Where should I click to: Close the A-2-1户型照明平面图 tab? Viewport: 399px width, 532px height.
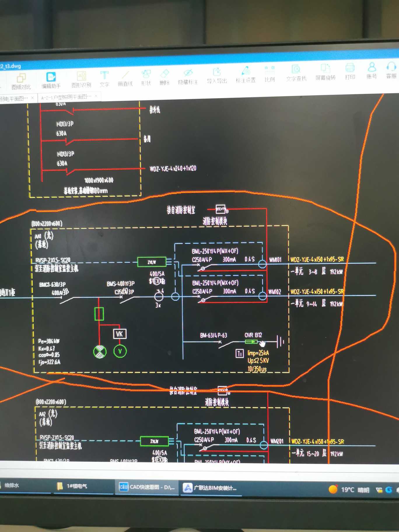click(96, 96)
